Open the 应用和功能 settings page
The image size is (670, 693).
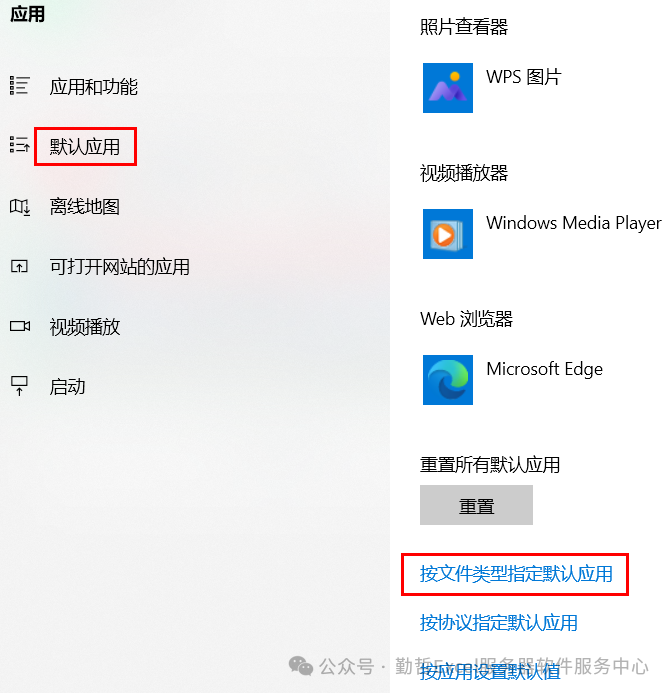click(93, 86)
